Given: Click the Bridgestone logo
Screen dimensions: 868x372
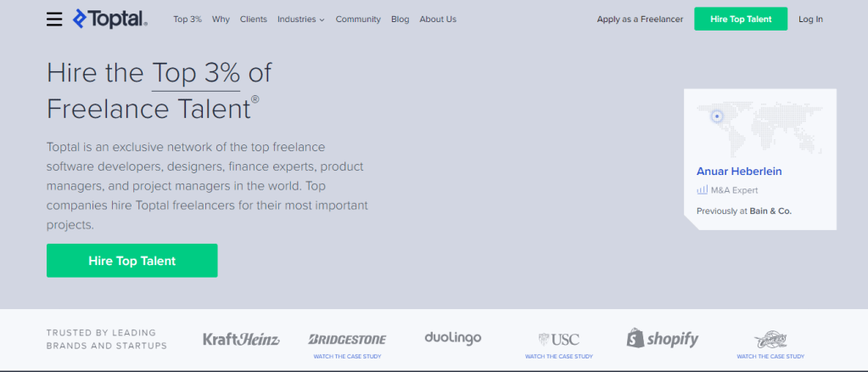Looking at the screenshot, I should pos(346,339).
